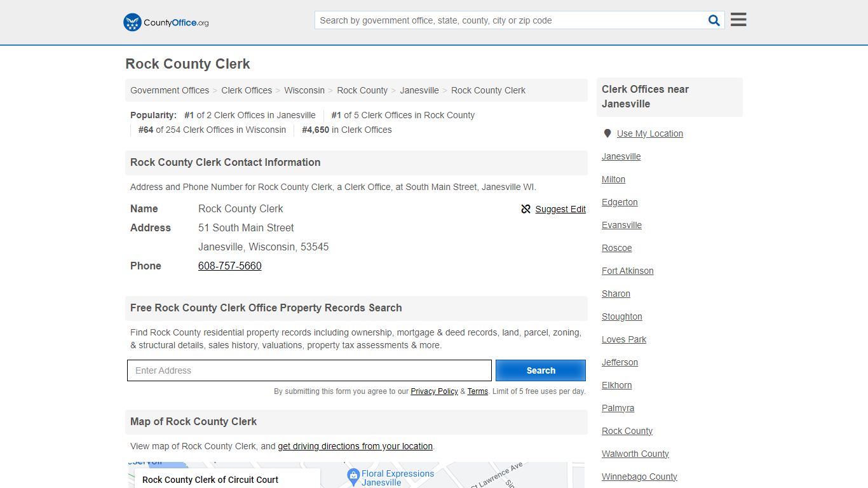Image resolution: width=868 pixels, height=488 pixels.
Task: Open Evansville clerk offices link
Action: coord(622,225)
